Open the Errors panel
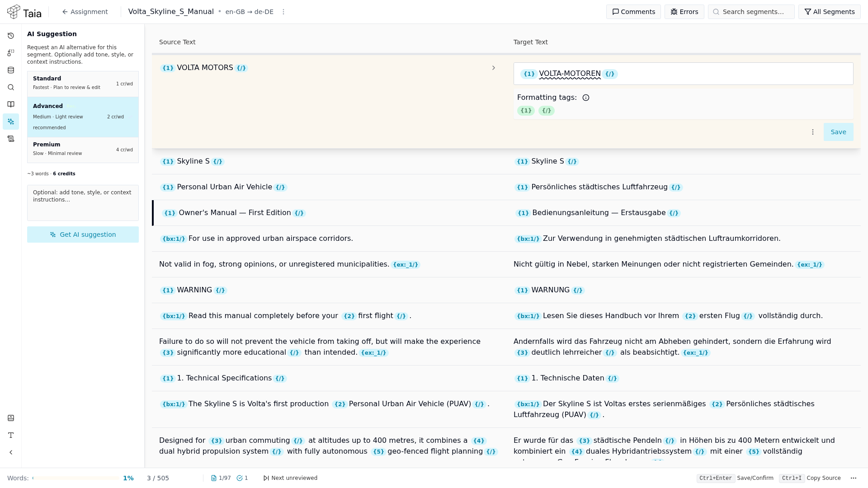 (684, 12)
